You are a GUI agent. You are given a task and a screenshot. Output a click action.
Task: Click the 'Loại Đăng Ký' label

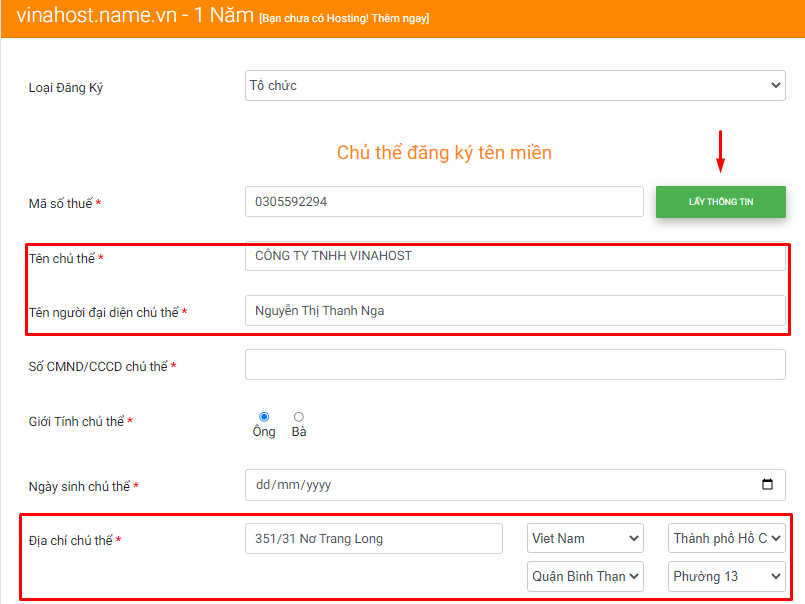click(66, 88)
